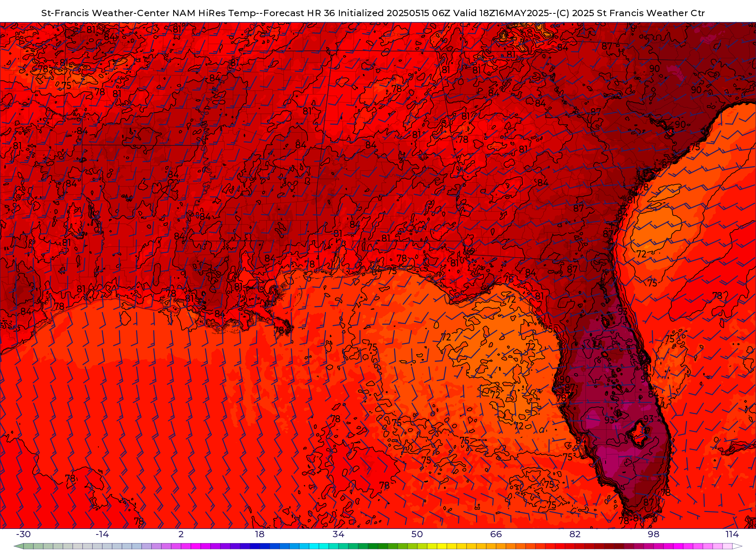Click the 34 colorbar label
756x551 pixels.
[339, 534]
